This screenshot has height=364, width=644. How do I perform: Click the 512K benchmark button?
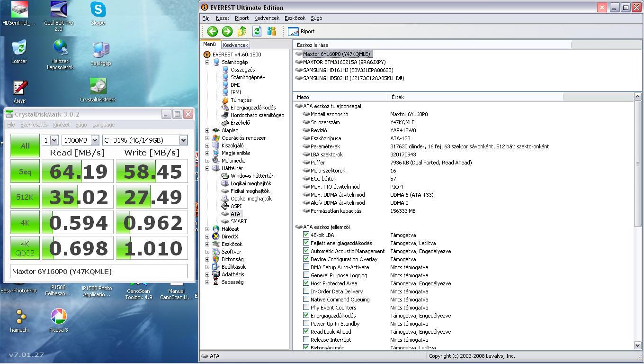point(25,197)
